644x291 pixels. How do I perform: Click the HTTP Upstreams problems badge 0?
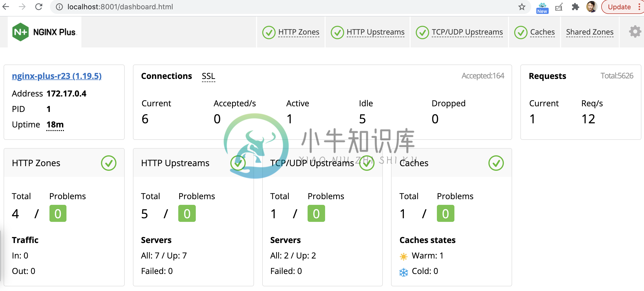click(x=187, y=214)
